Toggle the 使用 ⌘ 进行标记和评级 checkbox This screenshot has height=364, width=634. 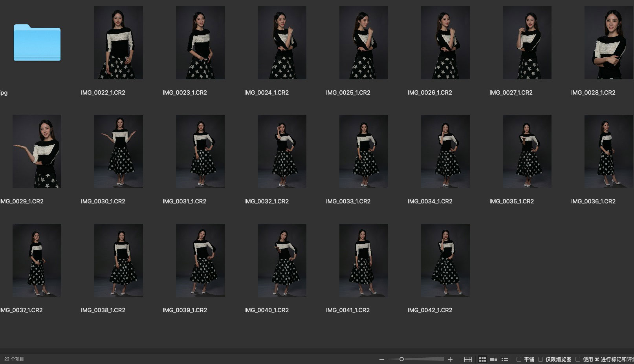pyautogui.click(x=578, y=359)
